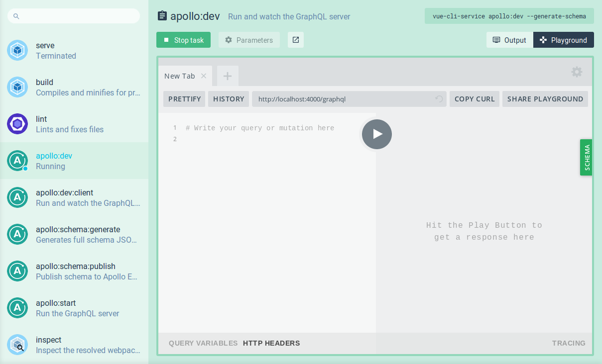Click the lint task ESLint icon
Screen dimensions: 602x364
pos(17,124)
